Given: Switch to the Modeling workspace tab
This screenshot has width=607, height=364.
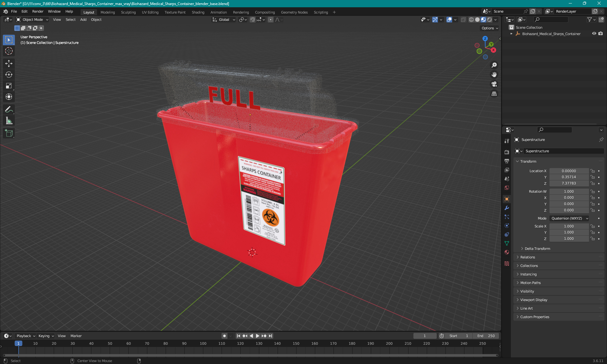Looking at the screenshot, I should pyautogui.click(x=107, y=12).
